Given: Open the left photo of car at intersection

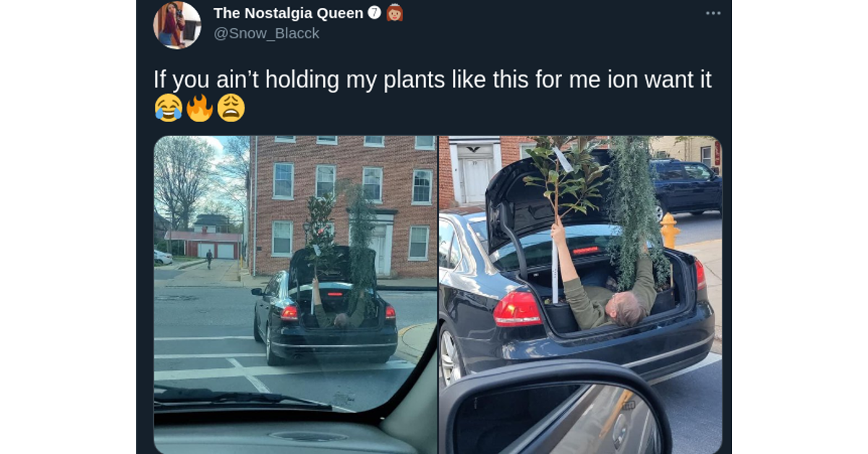Looking at the screenshot, I should 295,295.
